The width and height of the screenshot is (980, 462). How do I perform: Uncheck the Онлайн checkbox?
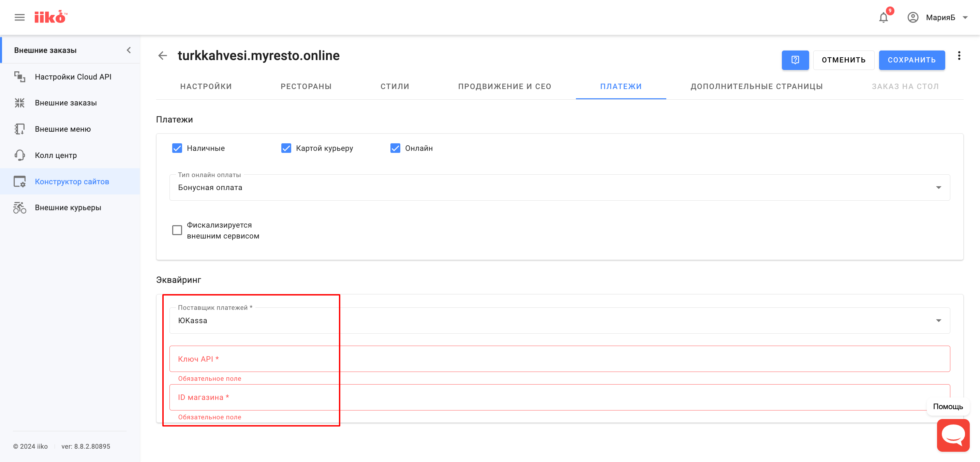pos(395,148)
